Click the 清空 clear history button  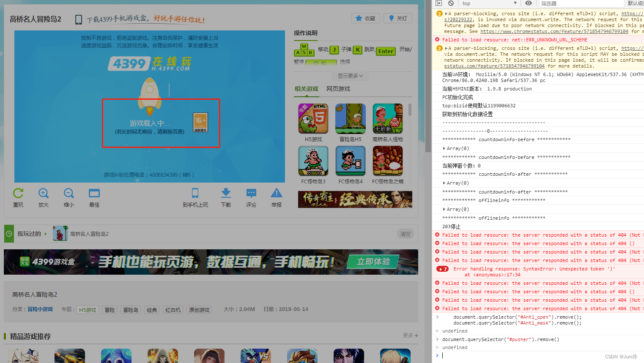click(406, 234)
